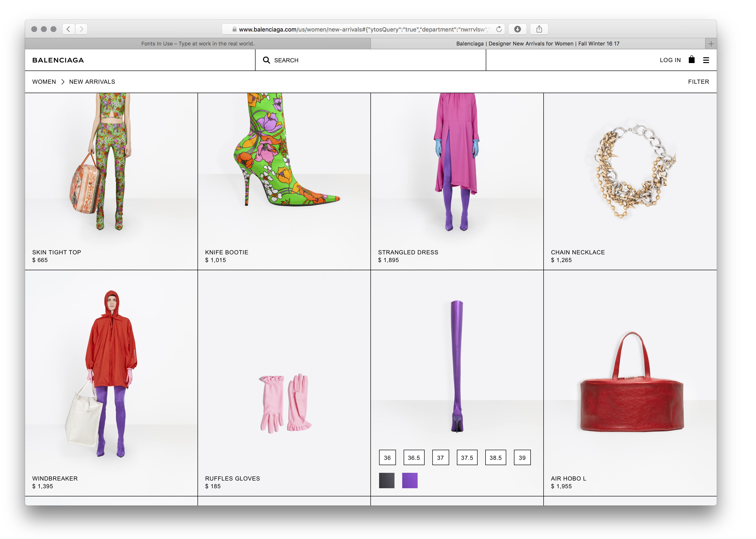The width and height of the screenshot is (756, 539).
Task: Choose the purple color swatch
Action: click(410, 480)
